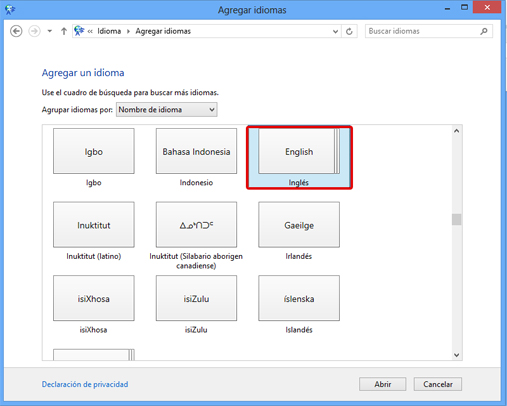The width and height of the screenshot is (507, 406).
Task: Open the 'Nombre de idioma' grouping dropdown
Action: [x=167, y=110]
